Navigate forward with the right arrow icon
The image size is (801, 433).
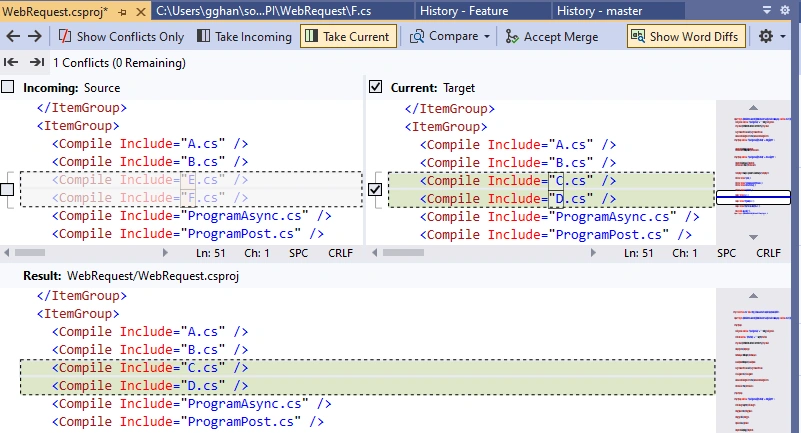coord(34,36)
